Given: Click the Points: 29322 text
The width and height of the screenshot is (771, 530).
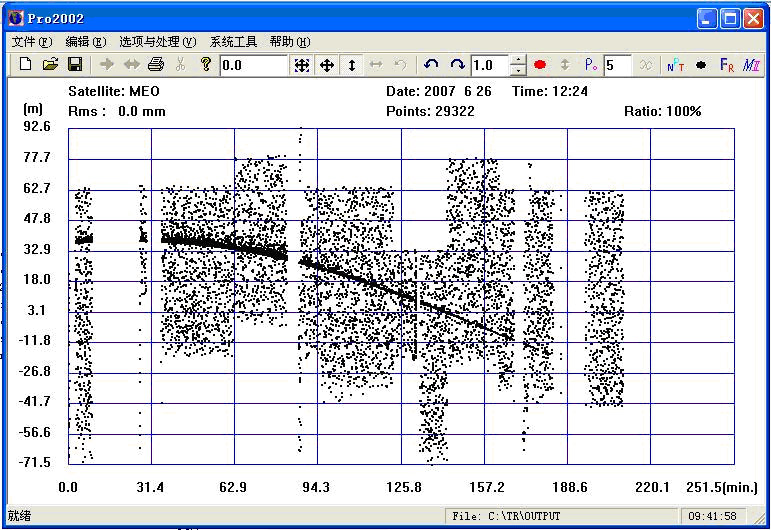Looking at the screenshot, I should (x=430, y=112).
